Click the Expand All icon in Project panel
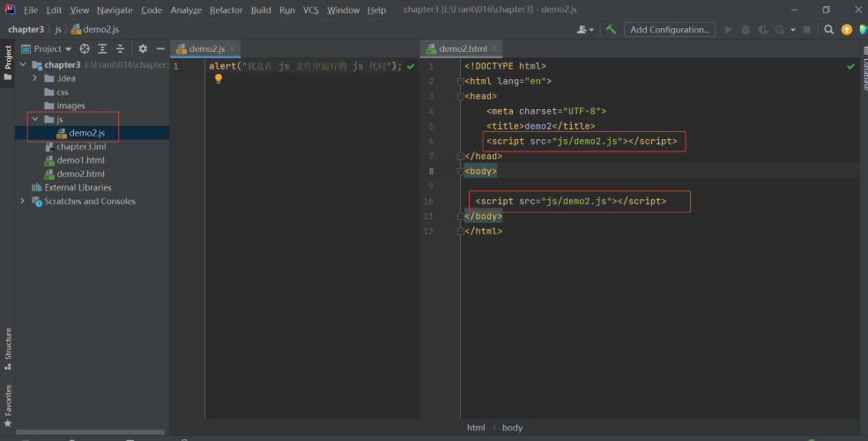This screenshot has width=868, height=441. (102, 48)
